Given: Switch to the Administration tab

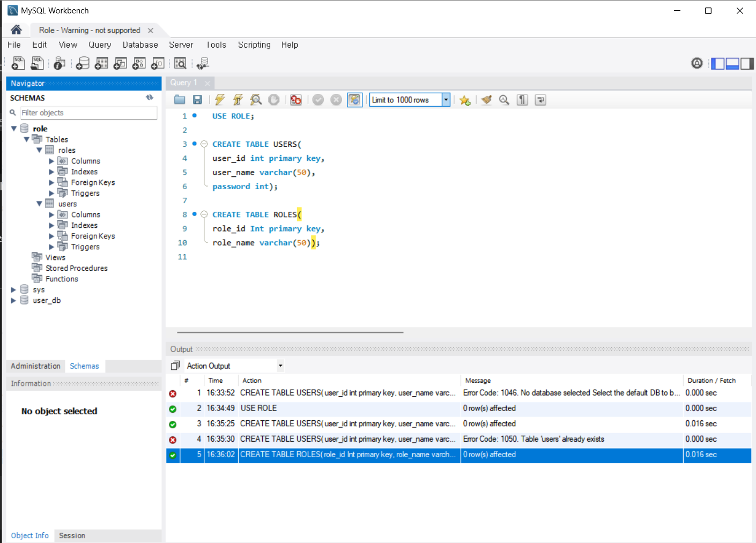Looking at the screenshot, I should (x=35, y=366).
